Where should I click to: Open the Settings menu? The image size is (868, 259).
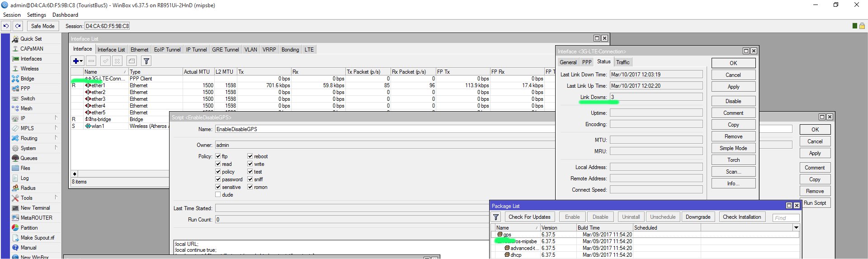[36, 15]
